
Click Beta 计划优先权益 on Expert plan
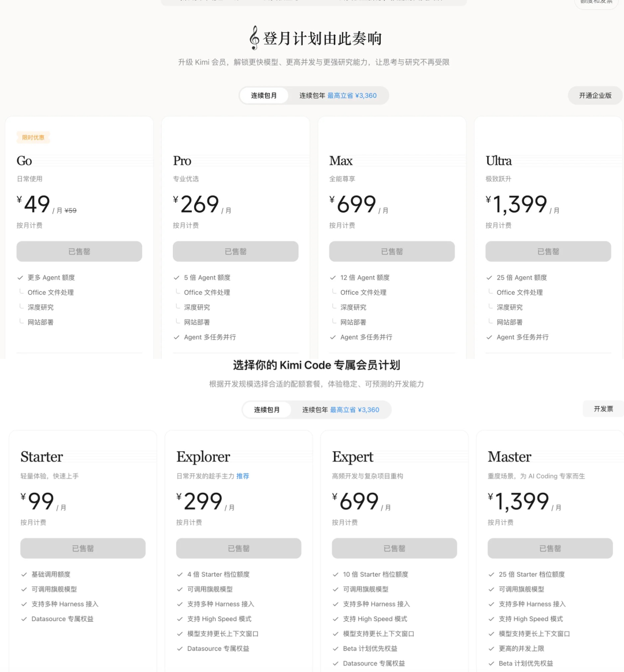click(370, 649)
